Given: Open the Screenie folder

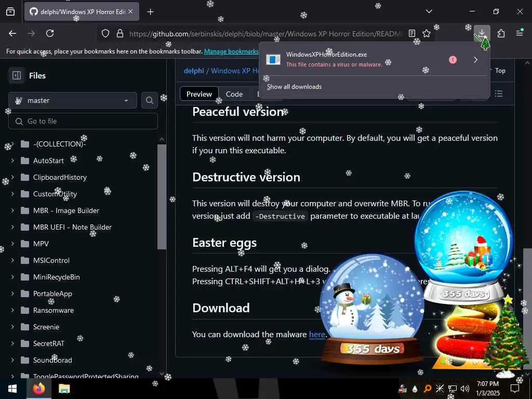Looking at the screenshot, I should click(x=46, y=327).
